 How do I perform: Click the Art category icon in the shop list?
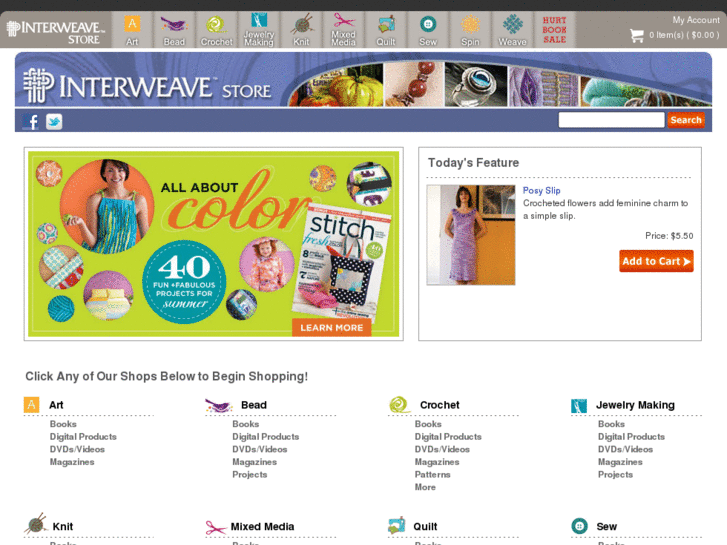tap(32, 404)
